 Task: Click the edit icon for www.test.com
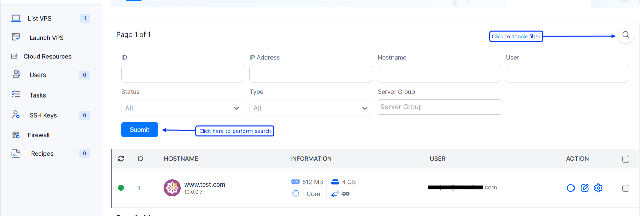point(585,188)
